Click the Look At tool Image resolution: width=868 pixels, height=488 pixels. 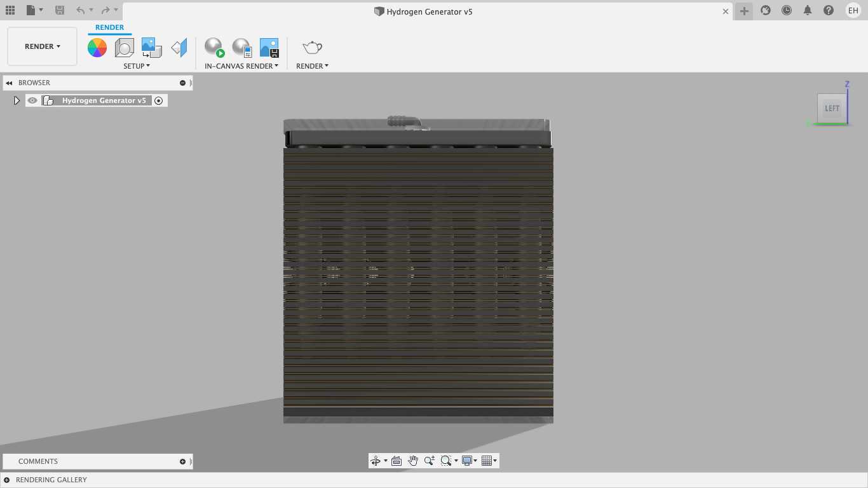[397, 461]
